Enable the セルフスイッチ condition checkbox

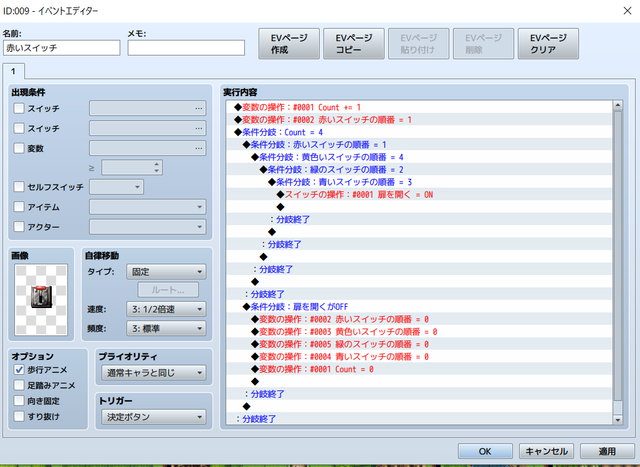[x=19, y=187]
